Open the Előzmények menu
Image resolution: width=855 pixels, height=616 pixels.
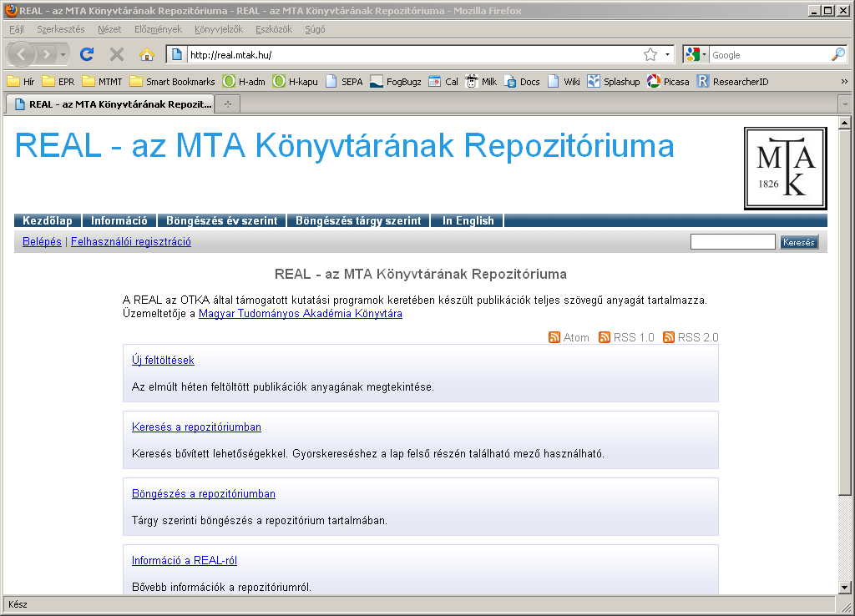point(158,29)
